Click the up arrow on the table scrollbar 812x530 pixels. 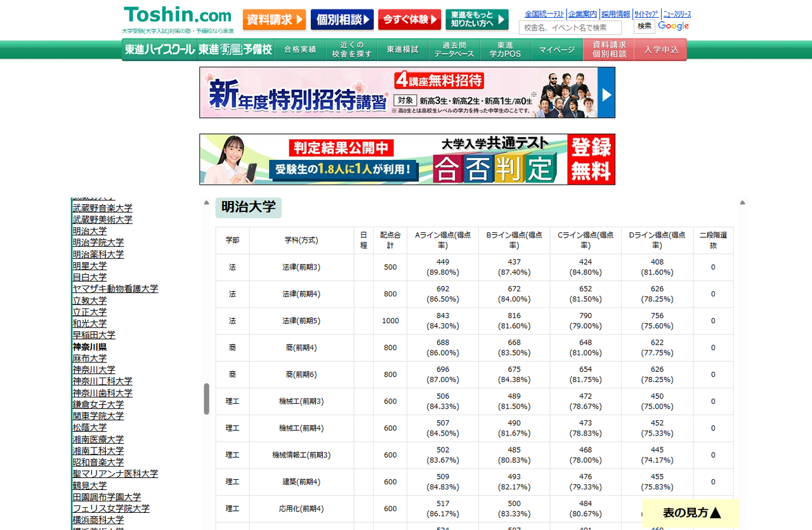pos(741,202)
